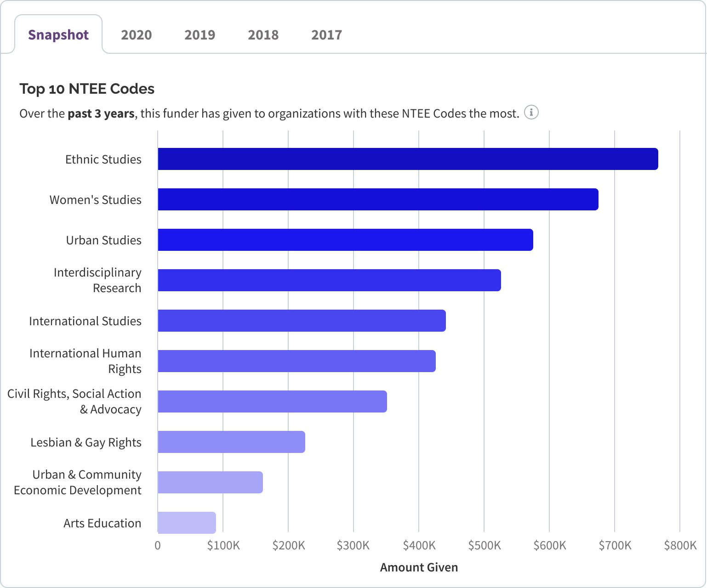Click the 'Lesbian & Gay Rights' label
The image size is (707, 588).
(86, 442)
